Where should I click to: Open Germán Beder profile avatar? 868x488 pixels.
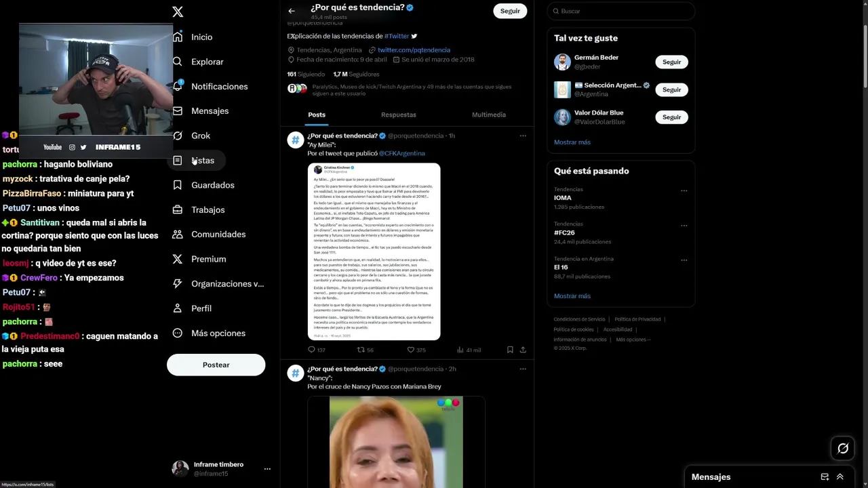point(562,62)
